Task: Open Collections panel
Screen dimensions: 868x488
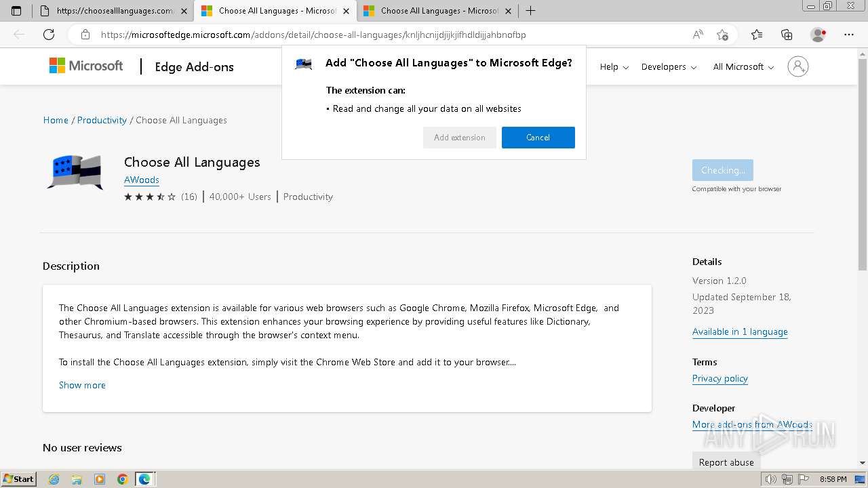Action: pyautogui.click(x=787, y=35)
